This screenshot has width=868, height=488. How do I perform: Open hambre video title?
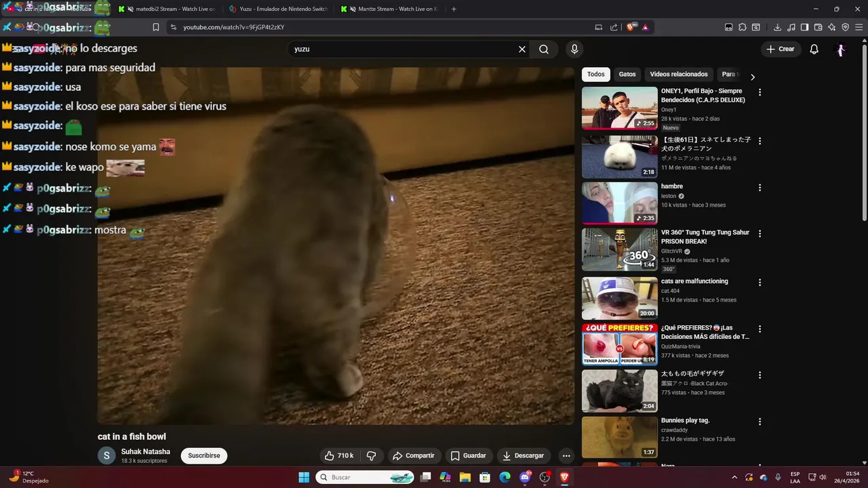click(x=672, y=186)
